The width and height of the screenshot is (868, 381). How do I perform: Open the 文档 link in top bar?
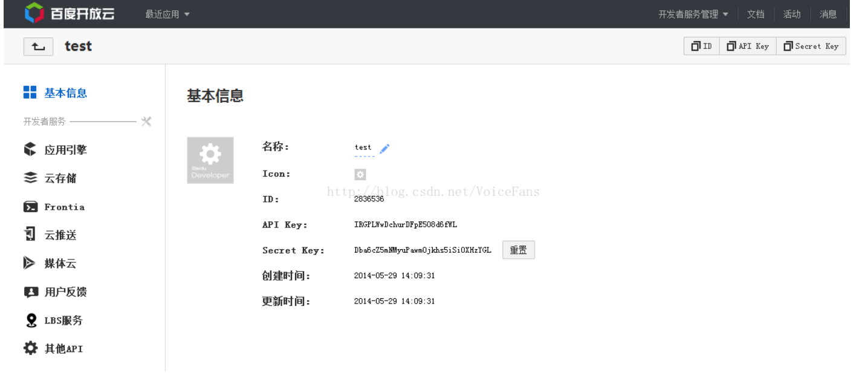(x=756, y=14)
